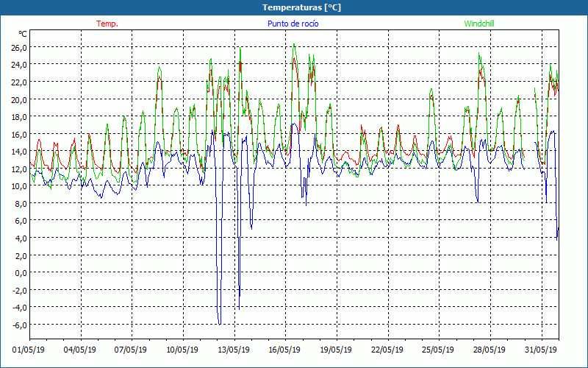The width and height of the screenshot is (588, 368).
Task: Click the 14,0 y-axis value
Action: (20, 152)
